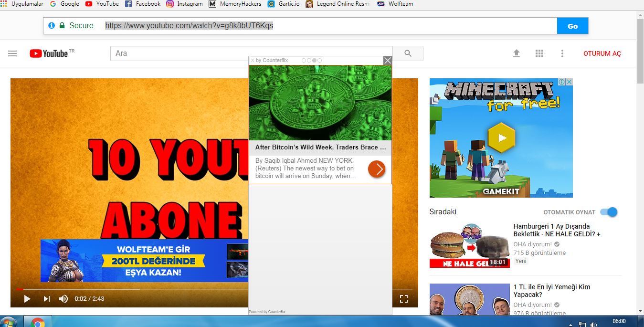Click the network tray icon
644x327 pixels.
coord(582,324)
